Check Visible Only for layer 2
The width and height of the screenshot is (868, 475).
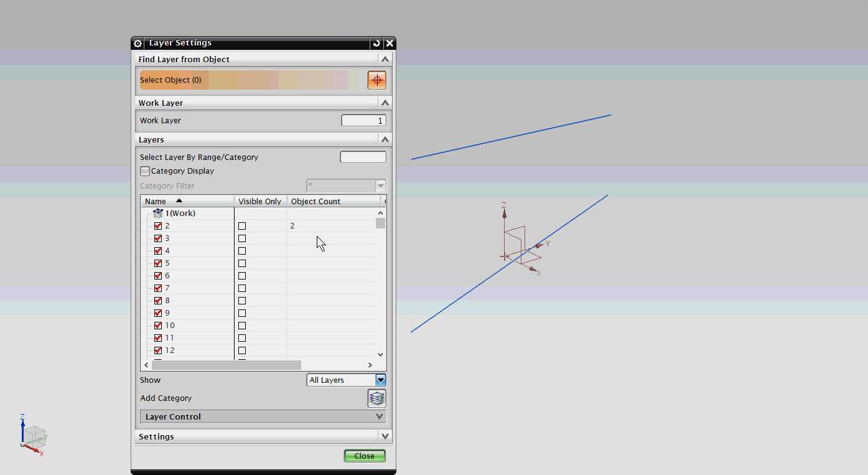[x=242, y=226]
